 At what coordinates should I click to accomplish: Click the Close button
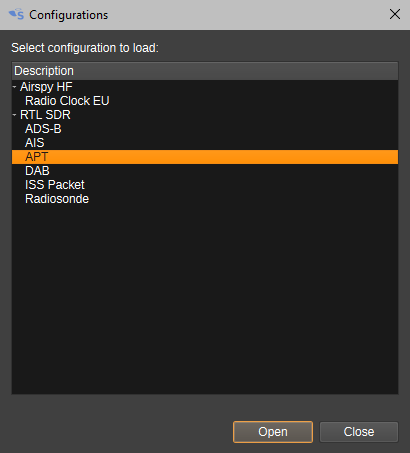coord(359,432)
